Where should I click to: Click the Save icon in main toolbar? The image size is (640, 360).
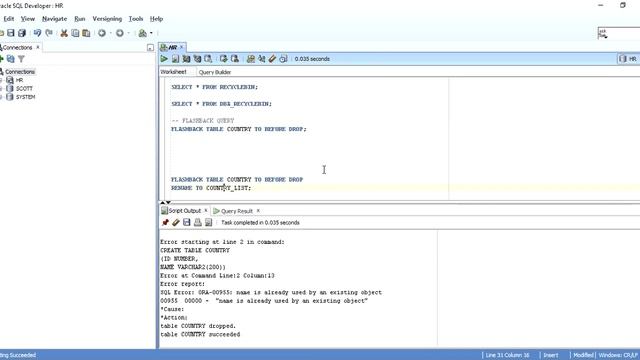click(11, 33)
